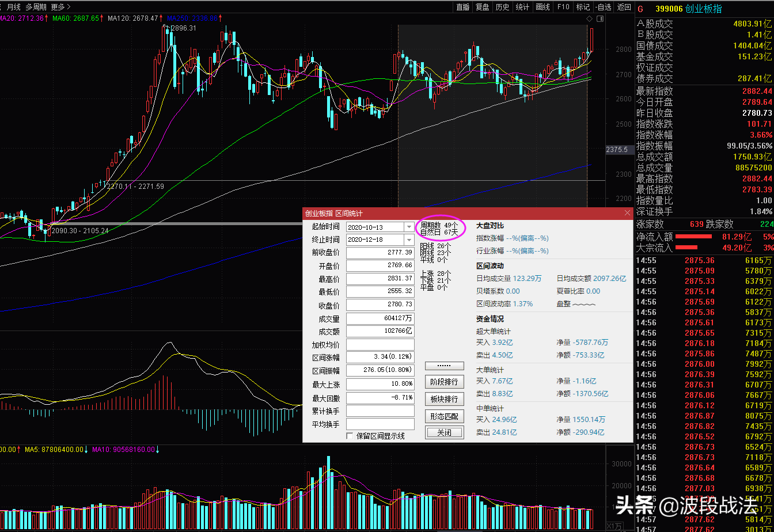Click the 关闭 button in dialog

pos(445,432)
